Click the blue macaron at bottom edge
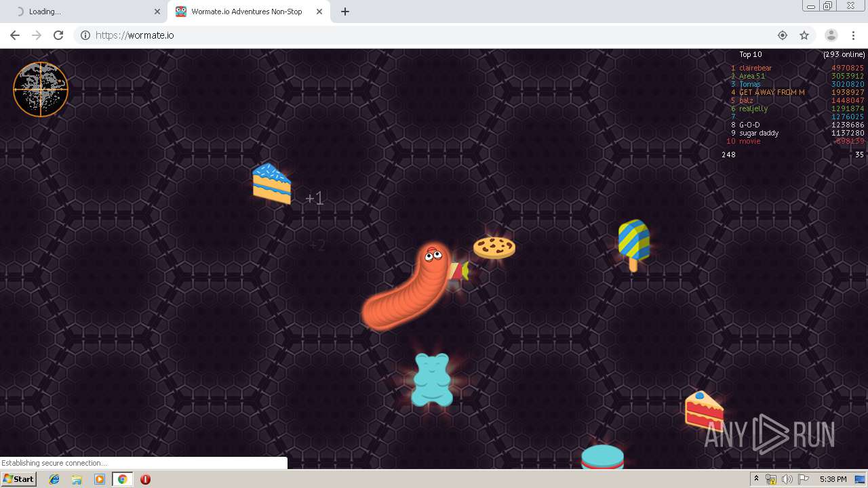The width and height of the screenshot is (868, 488). coord(602,457)
